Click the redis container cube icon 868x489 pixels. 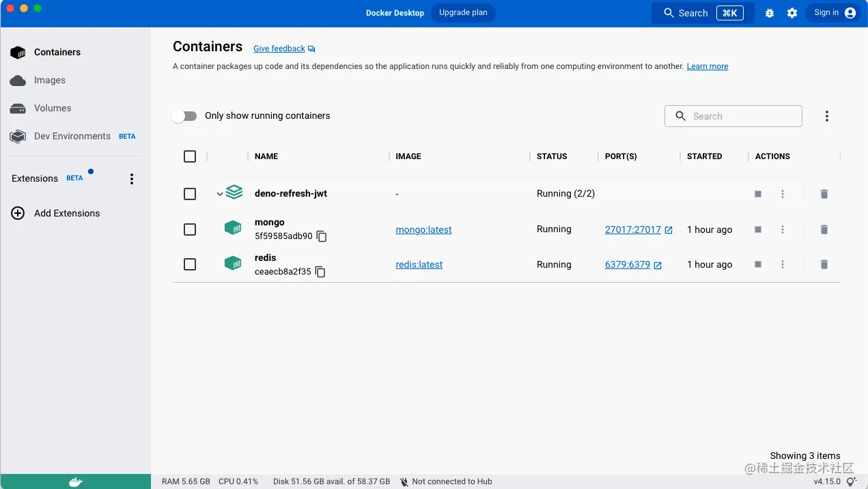pyautogui.click(x=233, y=262)
